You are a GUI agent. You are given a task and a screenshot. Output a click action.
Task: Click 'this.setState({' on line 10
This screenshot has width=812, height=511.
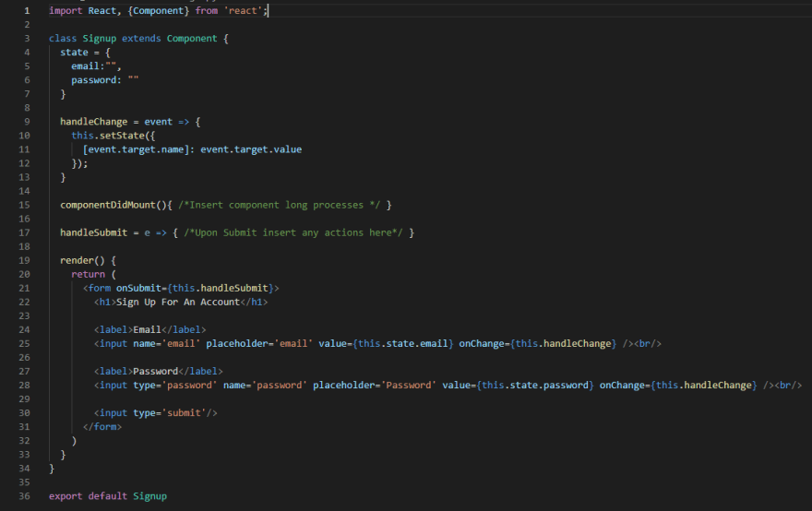113,136
